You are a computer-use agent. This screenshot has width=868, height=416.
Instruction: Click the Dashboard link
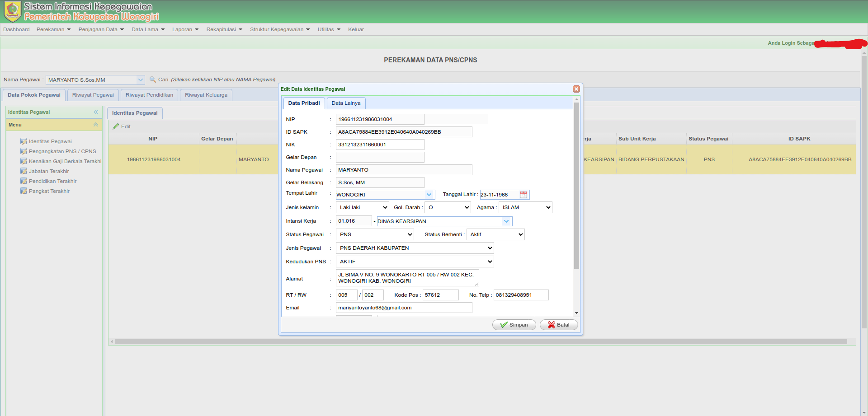(16, 29)
